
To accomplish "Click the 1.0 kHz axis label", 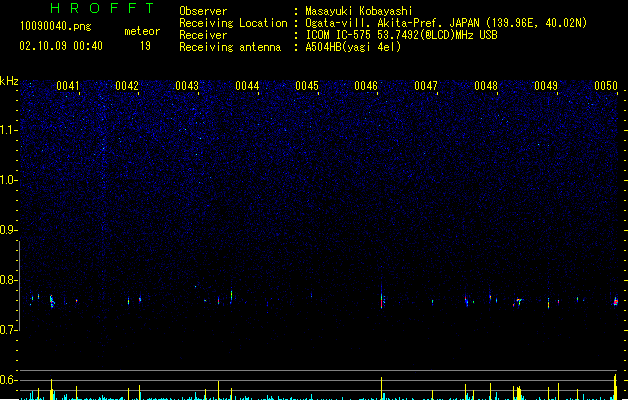I will coord(9,180).
